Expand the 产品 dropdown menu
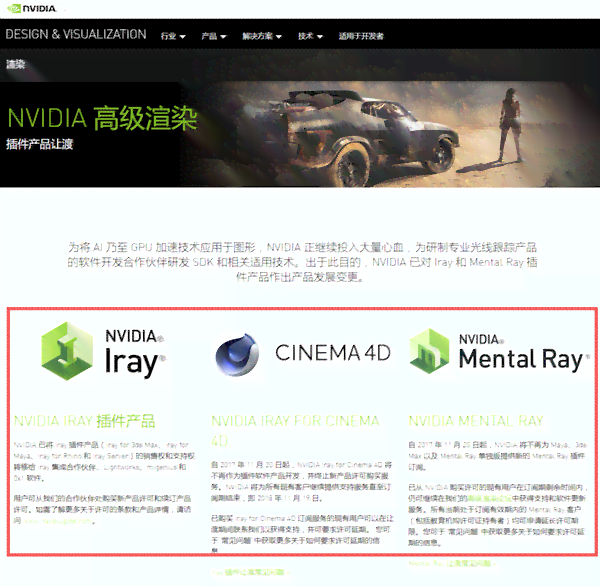The height and width of the screenshot is (586, 600). point(214,36)
